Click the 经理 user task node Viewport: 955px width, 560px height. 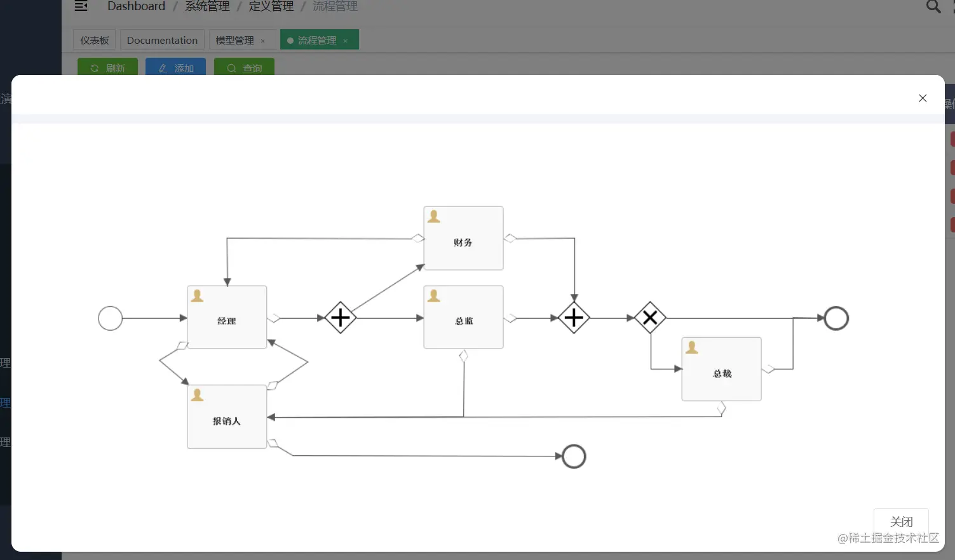(227, 317)
